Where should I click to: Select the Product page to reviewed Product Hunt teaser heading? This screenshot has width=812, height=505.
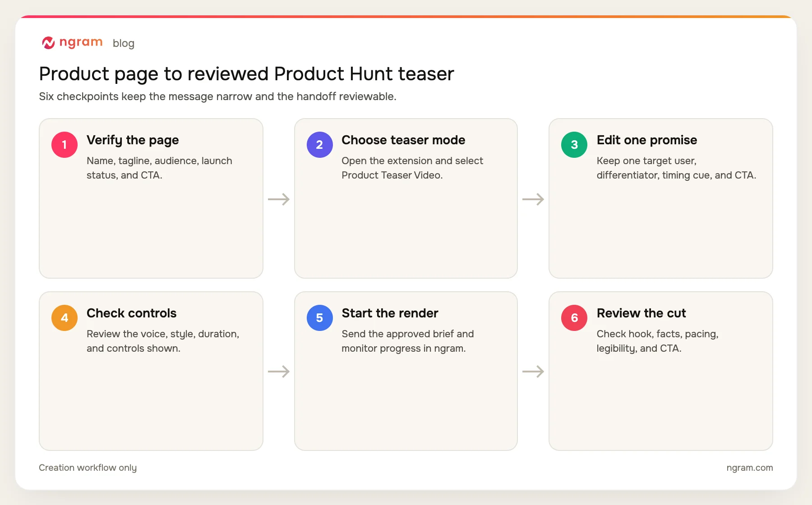pos(246,74)
